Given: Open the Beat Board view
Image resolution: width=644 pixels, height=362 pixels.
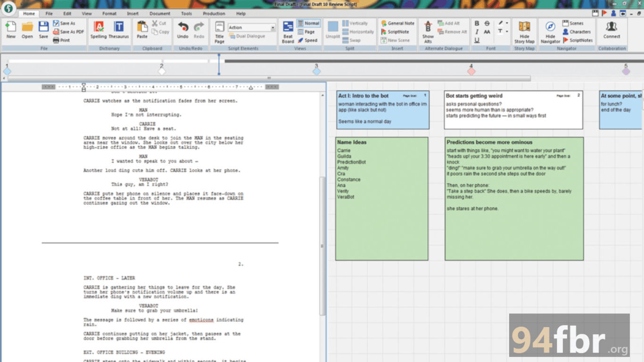Looking at the screenshot, I should [x=288, y=32].
